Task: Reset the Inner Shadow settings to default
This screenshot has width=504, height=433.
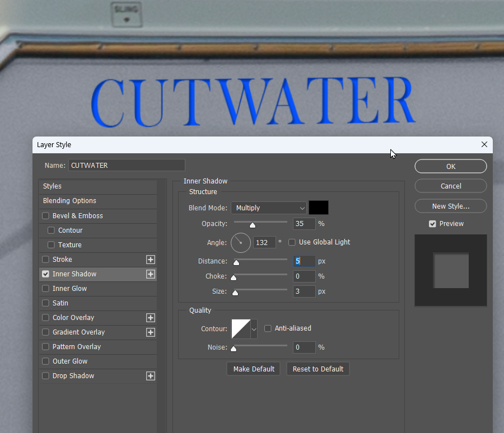Action: click(318, 369)
